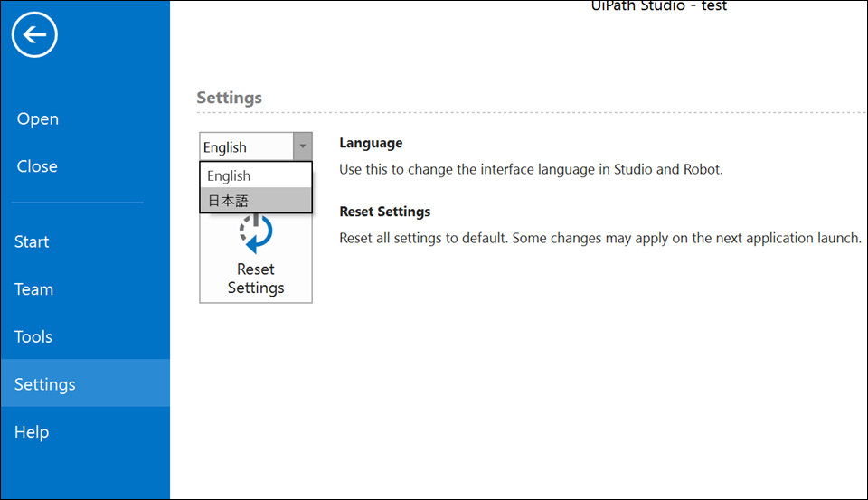Image resolution: width=868 pixels, height=500 pixels.
Task: Collapse the language dropdown arrow
Action: (x=303, y=146)
